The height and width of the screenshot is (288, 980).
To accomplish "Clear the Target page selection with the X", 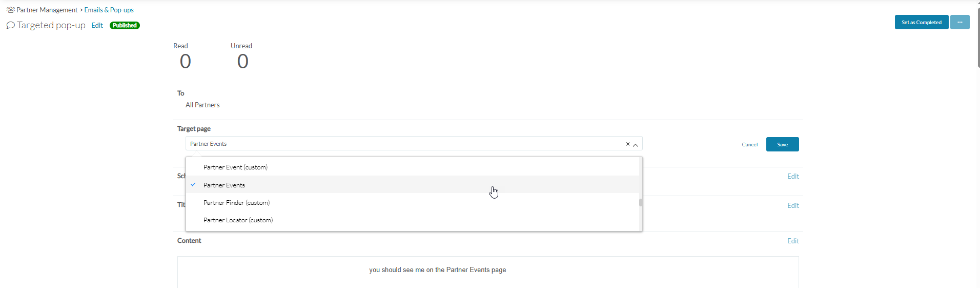I will (627, 144).
